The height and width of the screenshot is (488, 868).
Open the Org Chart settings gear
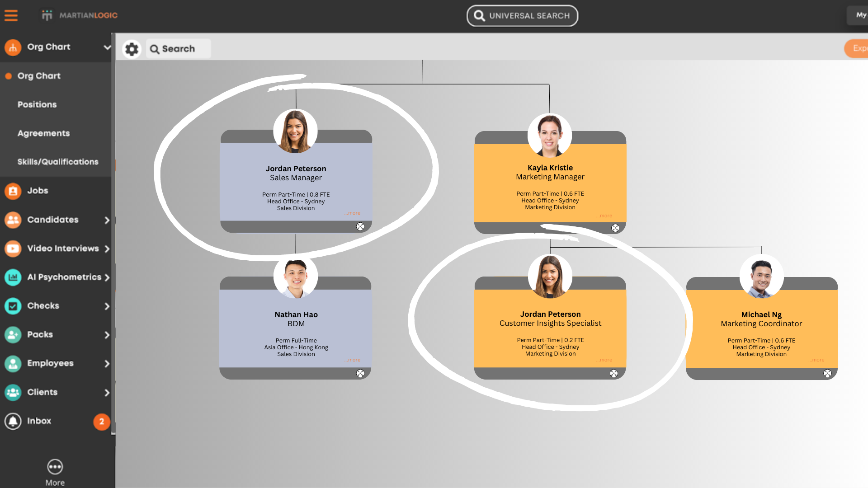(x=132, y=49)
